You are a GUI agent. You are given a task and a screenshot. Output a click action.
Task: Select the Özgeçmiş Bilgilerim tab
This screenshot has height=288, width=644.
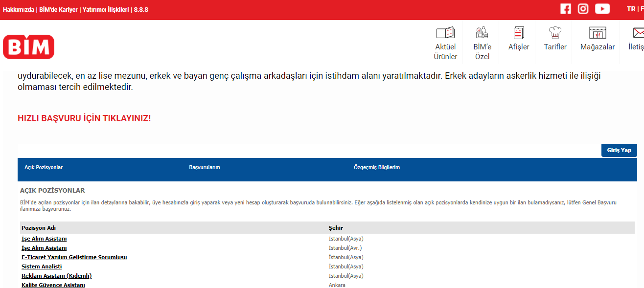click(377, 167)
